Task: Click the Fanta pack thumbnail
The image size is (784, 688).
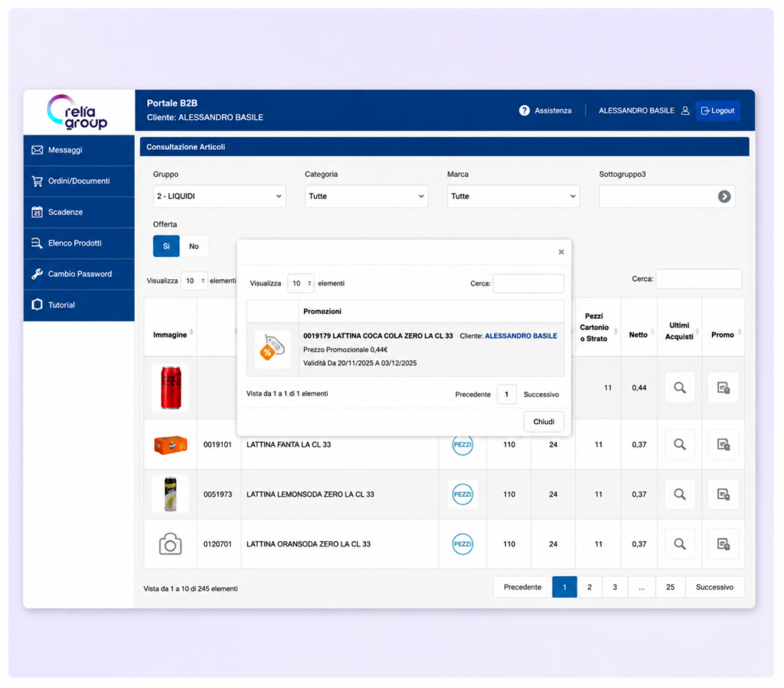Action: 171,444
